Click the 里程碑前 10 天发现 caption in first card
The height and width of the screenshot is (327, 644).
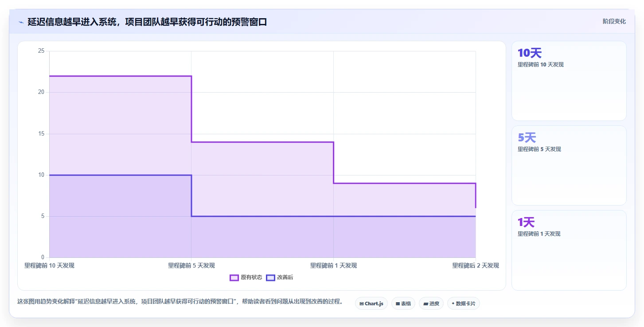[x=540, y=64]
